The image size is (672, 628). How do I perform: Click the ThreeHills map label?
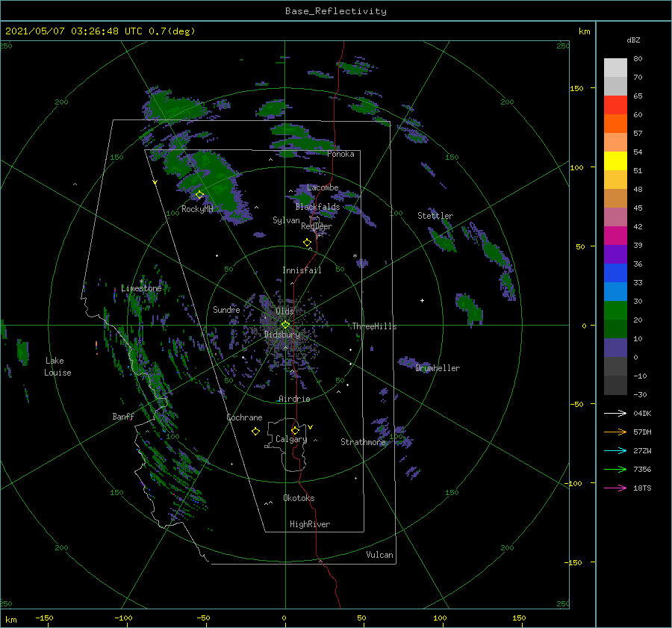click(x=374, y=326)
